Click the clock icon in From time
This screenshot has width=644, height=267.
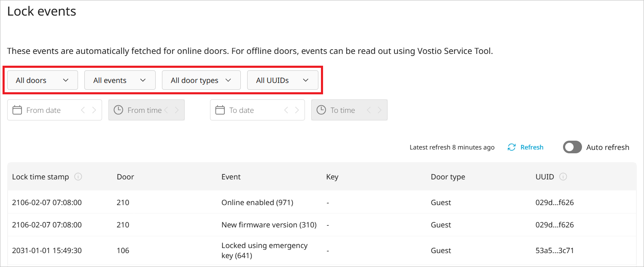pos(119,110)
